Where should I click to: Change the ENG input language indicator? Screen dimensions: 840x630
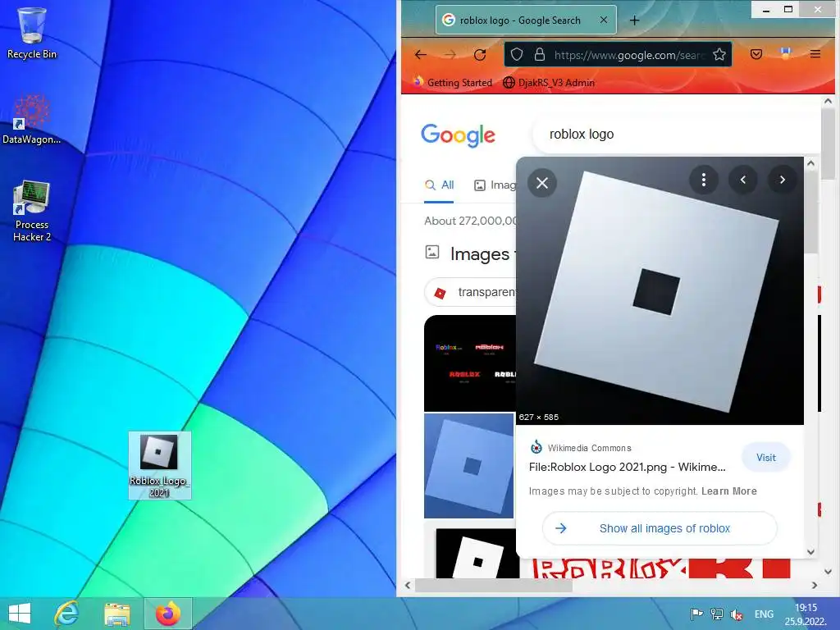(x=764, y=614)
